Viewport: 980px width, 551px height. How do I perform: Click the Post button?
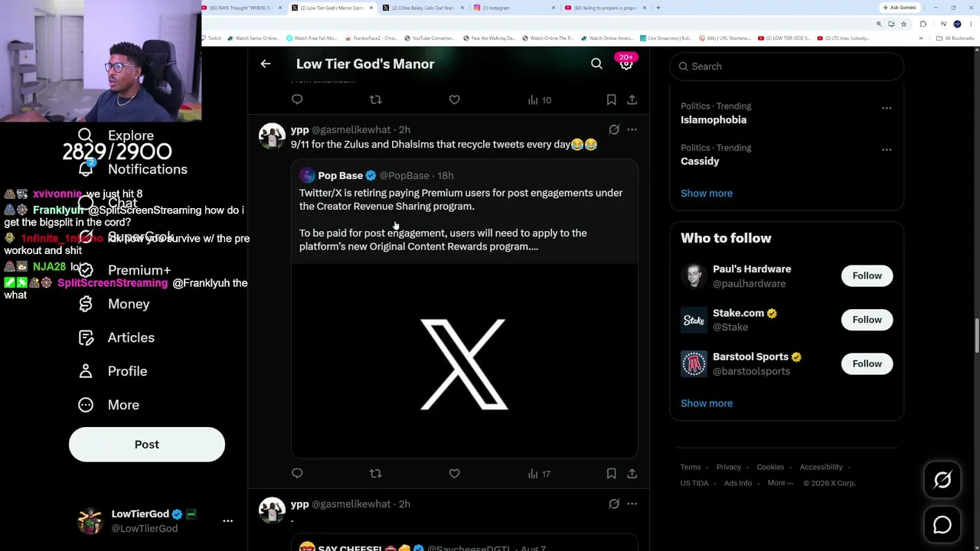[147, 445]
